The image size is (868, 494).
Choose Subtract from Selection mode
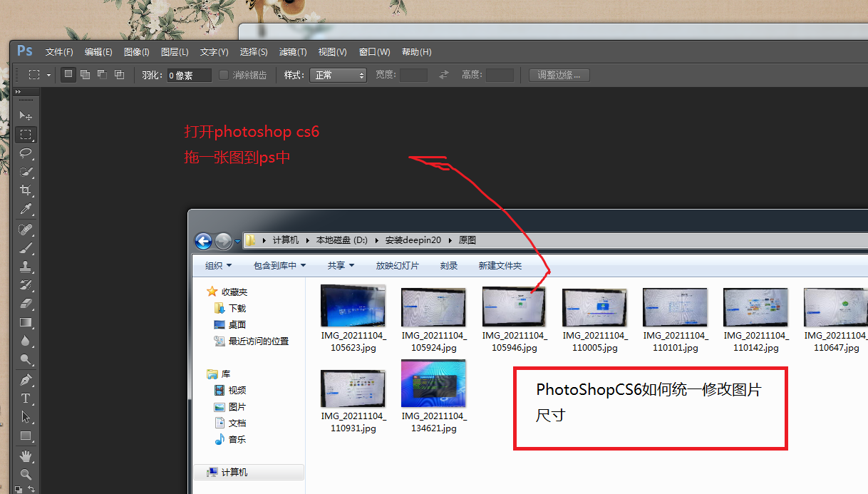click(x=103, y=74)
